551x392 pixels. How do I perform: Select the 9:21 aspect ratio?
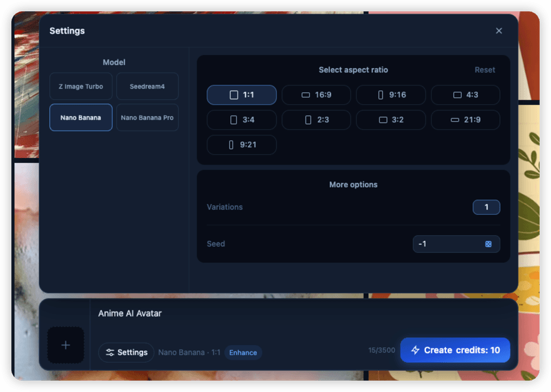pyautogui.click(x=242, y=145)
